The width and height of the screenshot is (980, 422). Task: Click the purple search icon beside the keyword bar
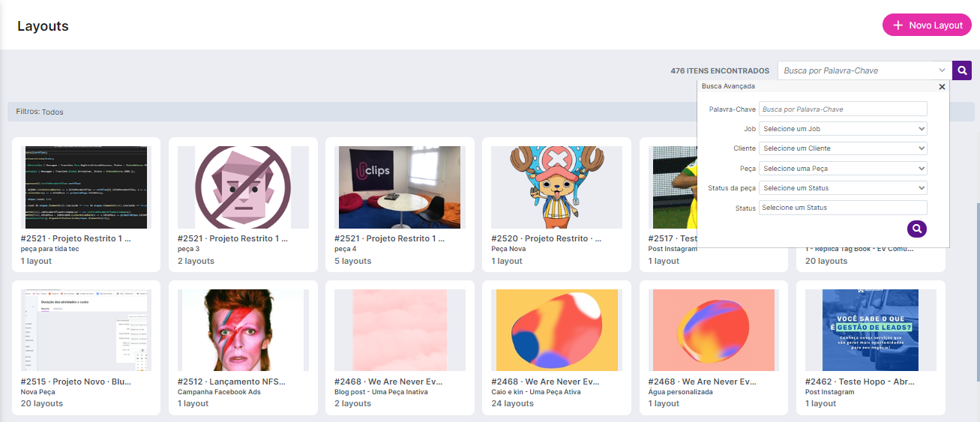pos(962,70)
